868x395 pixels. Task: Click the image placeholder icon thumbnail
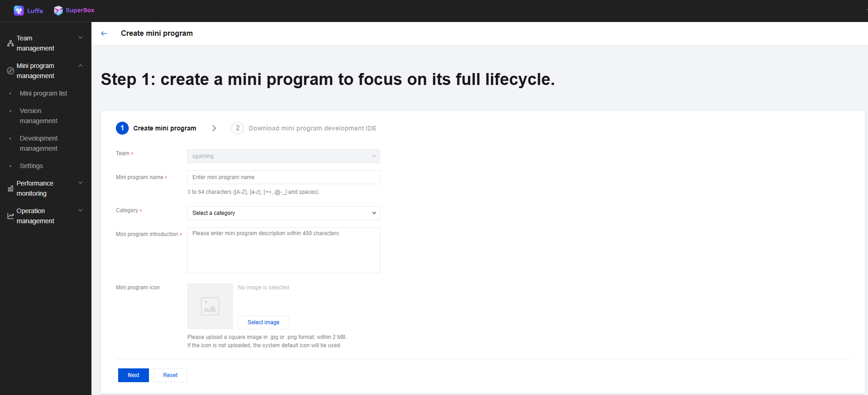tap(210, 306)
